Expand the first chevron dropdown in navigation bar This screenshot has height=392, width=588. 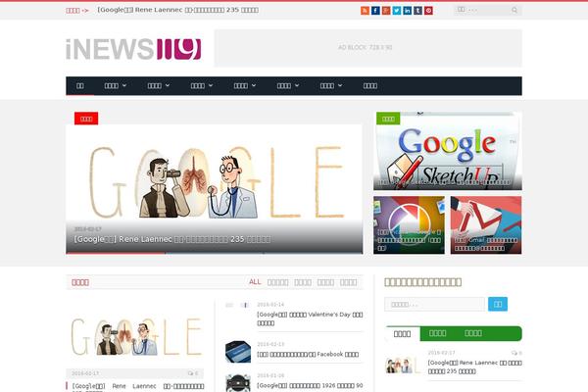[x=115, y=86]
